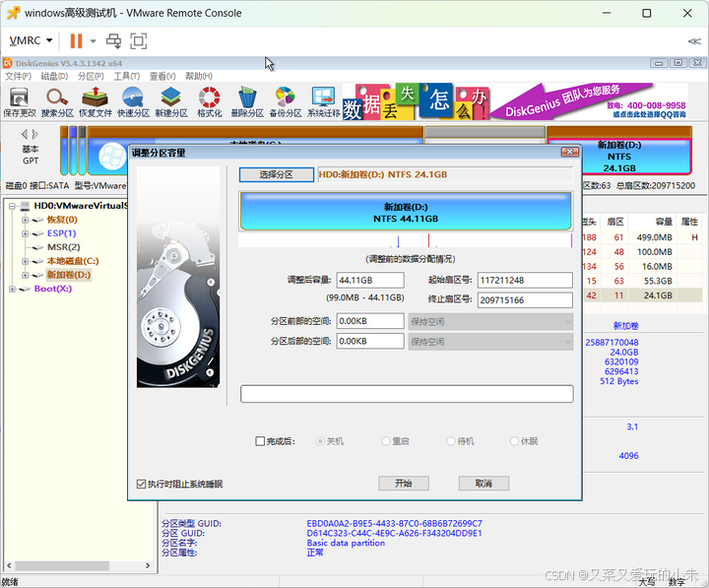Select the MSR(2) tree item
This screenshot has height=588, width=709.
coord(63,247)
